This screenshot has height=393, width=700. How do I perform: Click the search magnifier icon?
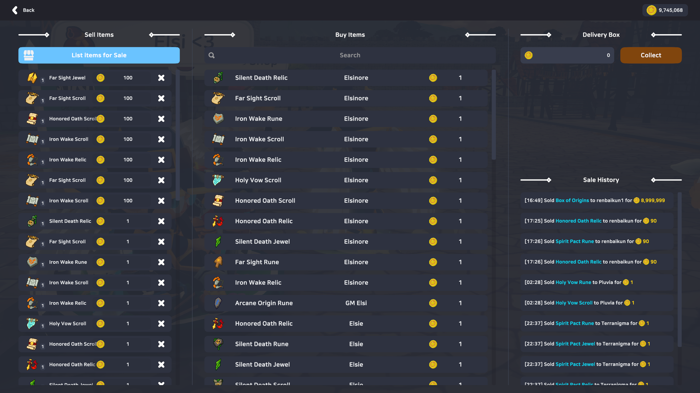pos(212,55)
